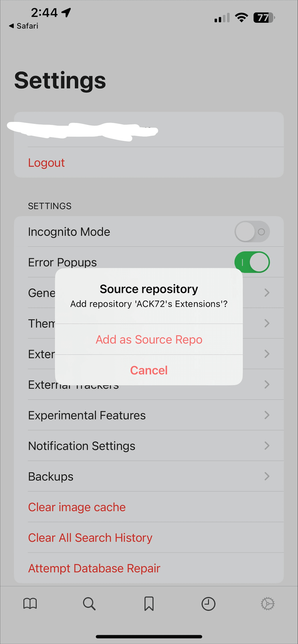Open the Library book tab icon
The image size is (298, 644).
click(30, 603)
